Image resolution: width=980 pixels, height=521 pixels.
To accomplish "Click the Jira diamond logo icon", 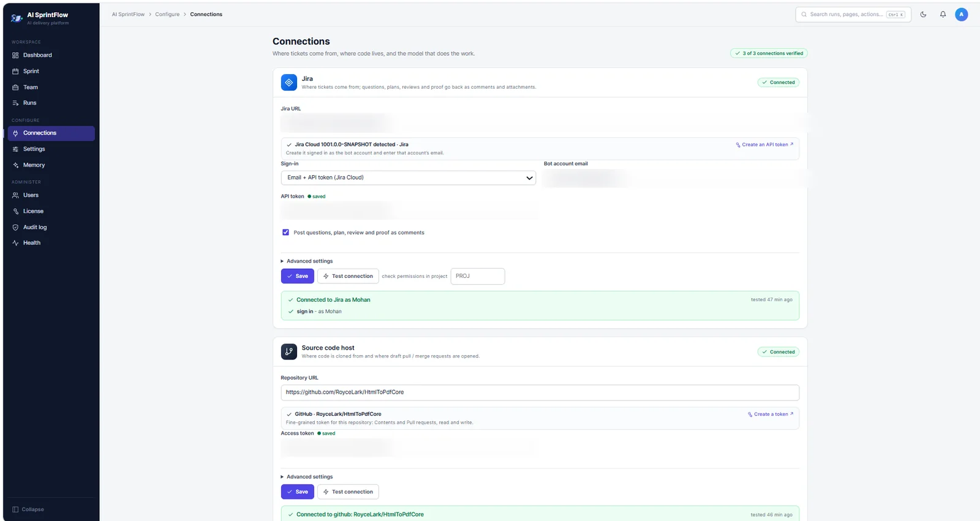I will coord(289,82).
